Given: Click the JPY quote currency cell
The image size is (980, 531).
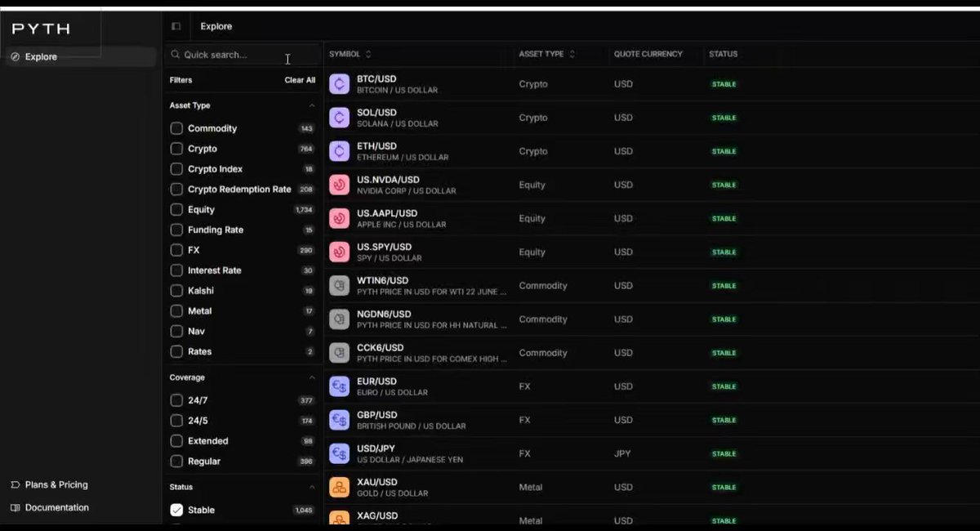Looking at the screenshot, I should click(623, 453).
